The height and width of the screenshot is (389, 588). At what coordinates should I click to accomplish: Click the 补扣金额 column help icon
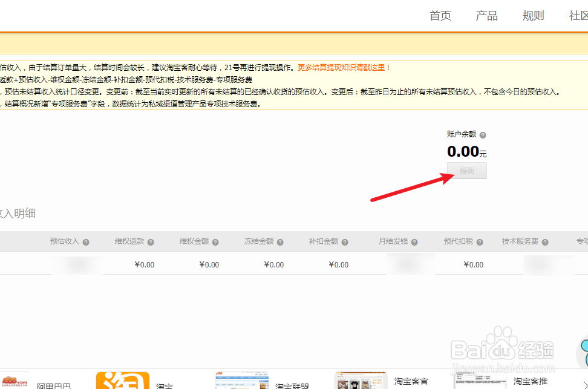tap(344, 241)
